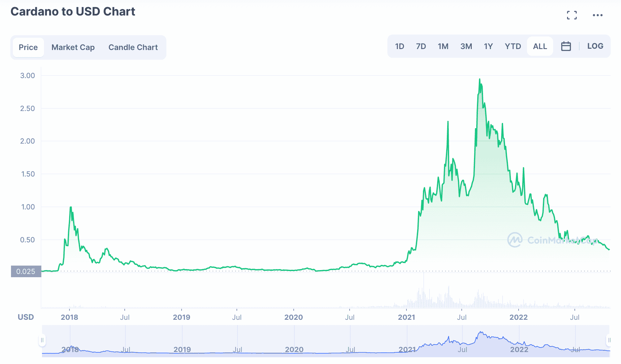Viewport: 621px width, 364px height.
Task: Select the 1D time range
Action: (400, 46)
